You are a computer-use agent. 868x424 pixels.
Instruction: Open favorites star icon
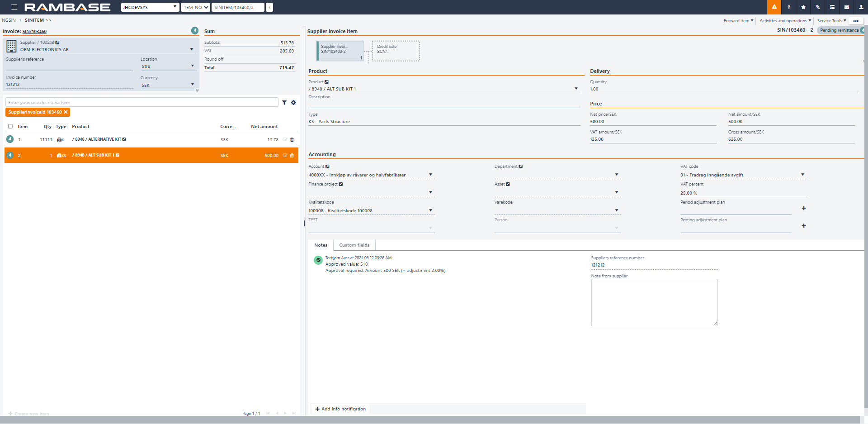point(803,7)
